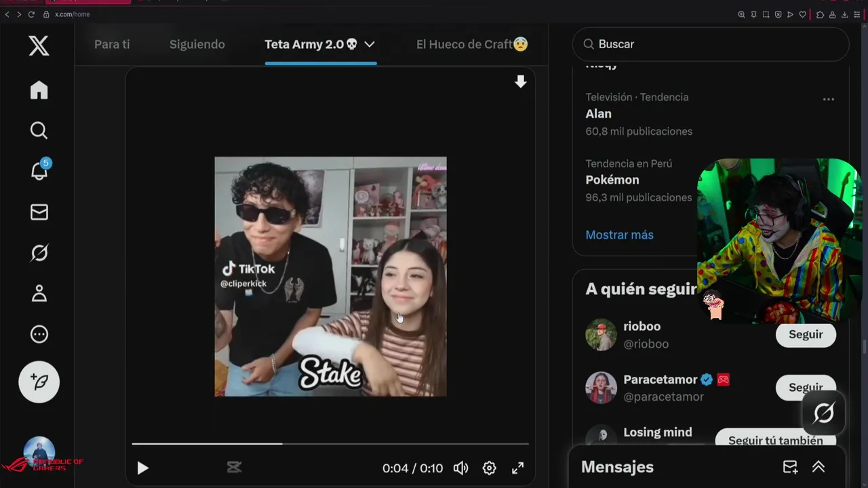Enter fullscreen with the expand arrows icon
This screenshot has width=868, height=488.
point(517,468)
